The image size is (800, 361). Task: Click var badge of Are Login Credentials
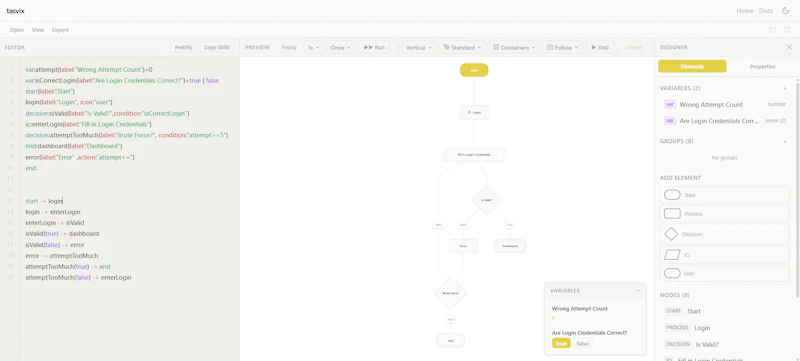(x=669, y=121)
